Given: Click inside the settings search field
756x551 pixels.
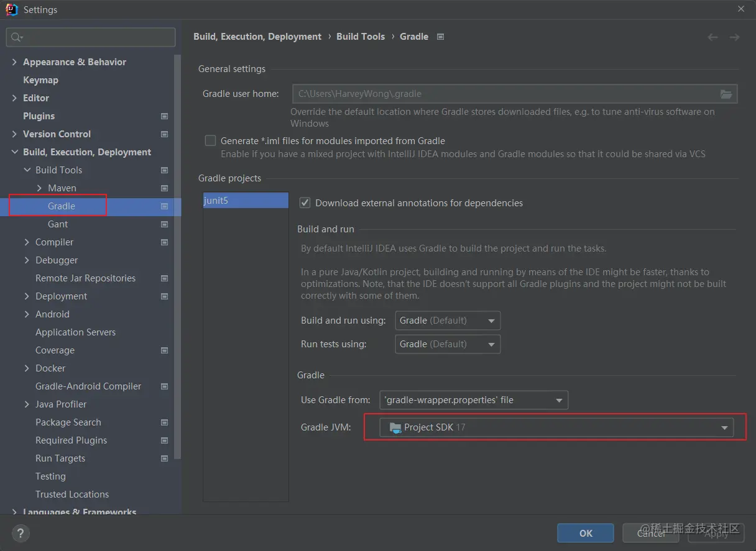Looking at the screenshot, I should pos(91,37).
